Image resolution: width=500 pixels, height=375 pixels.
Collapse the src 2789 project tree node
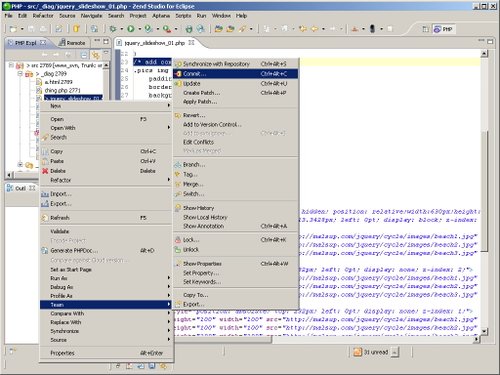click(x=11, y=65)
